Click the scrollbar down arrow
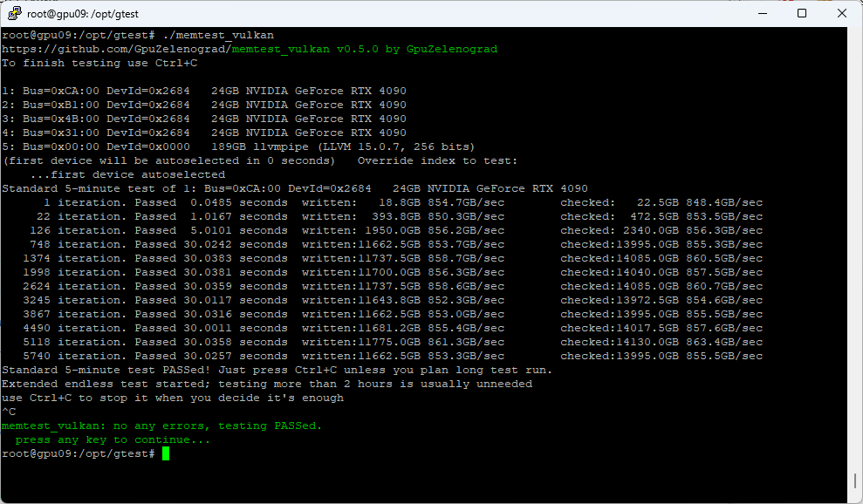863x504 pixels. [855, 496]
